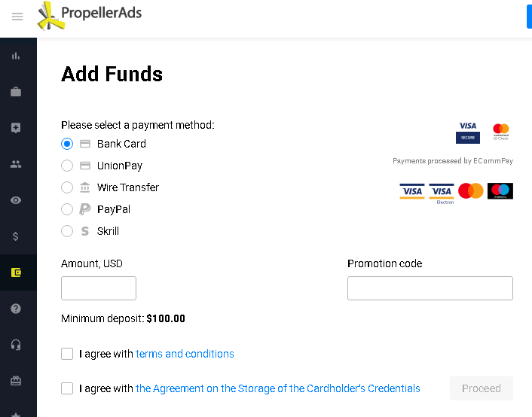Open the hamburger navigation menu
Image resolution: width=532 pixels, height=417 pixels.
(17, 17)
